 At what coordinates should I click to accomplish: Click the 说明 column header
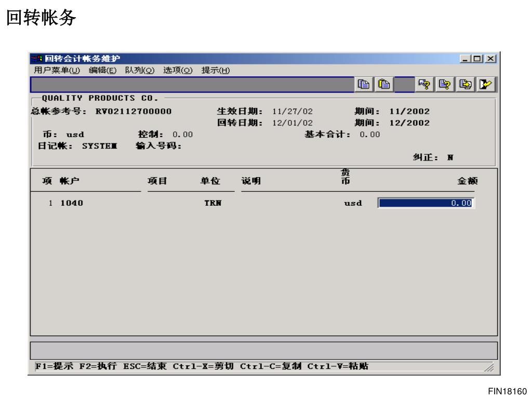251,181
